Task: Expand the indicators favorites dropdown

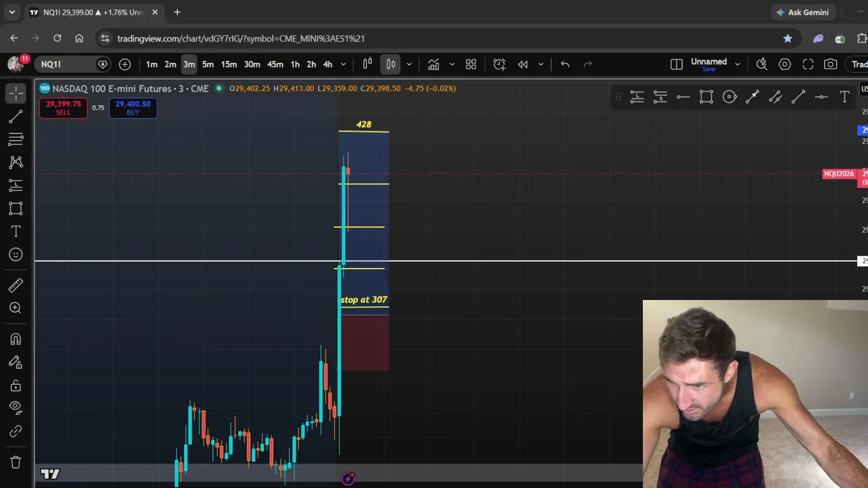Action: [452, 64]
